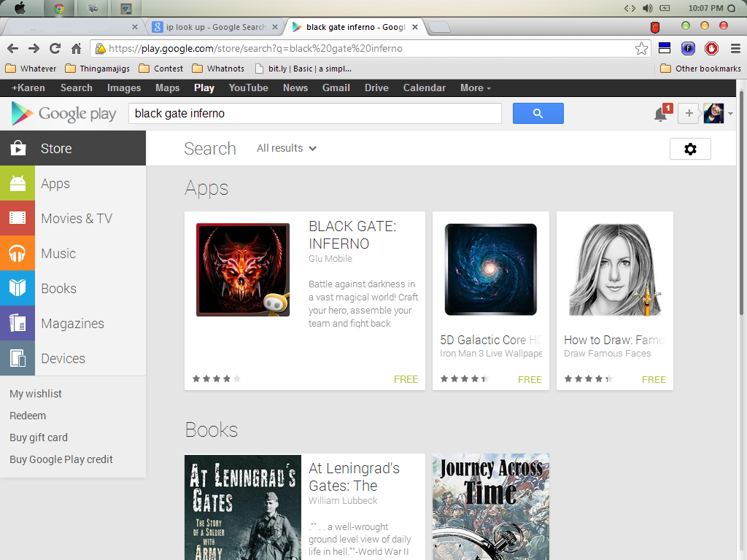This screenshot has width=747, height=560.
Task: Open the notifications bell
Action: click(x=660, y=114)
